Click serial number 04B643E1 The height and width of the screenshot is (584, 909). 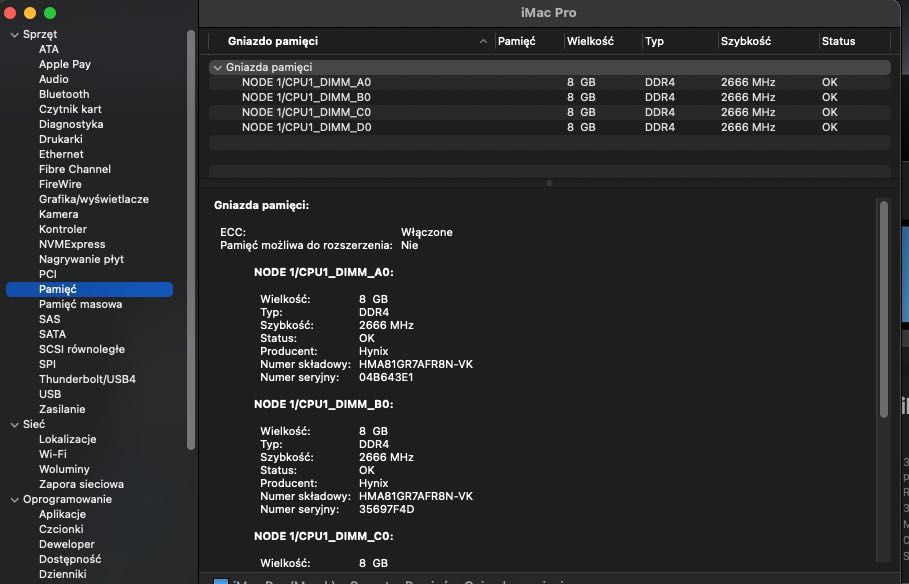[386, 378]
